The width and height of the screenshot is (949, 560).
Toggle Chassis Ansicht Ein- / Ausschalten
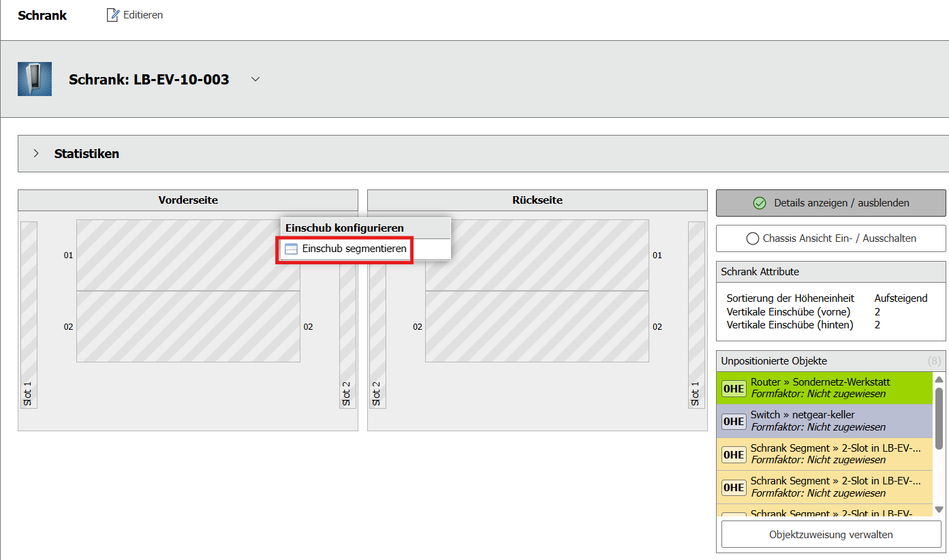click(x=830, y=238)
